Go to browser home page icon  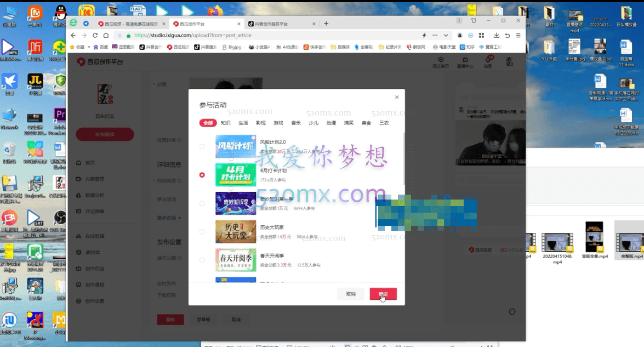coord(106,35)
